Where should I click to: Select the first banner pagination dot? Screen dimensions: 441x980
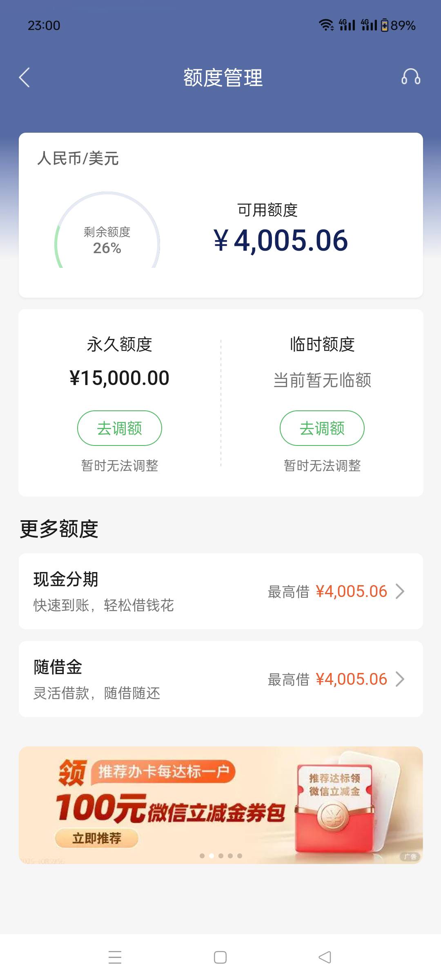pyautogui.click(x=202, y=856)
